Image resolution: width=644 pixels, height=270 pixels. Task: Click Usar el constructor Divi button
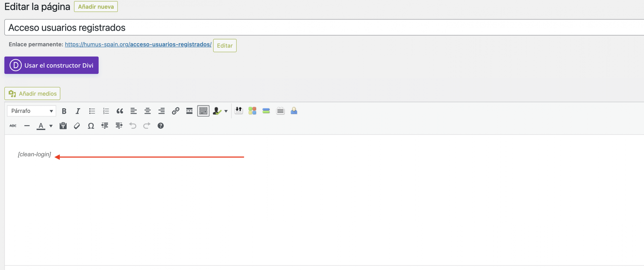click(x=51, y=65)
